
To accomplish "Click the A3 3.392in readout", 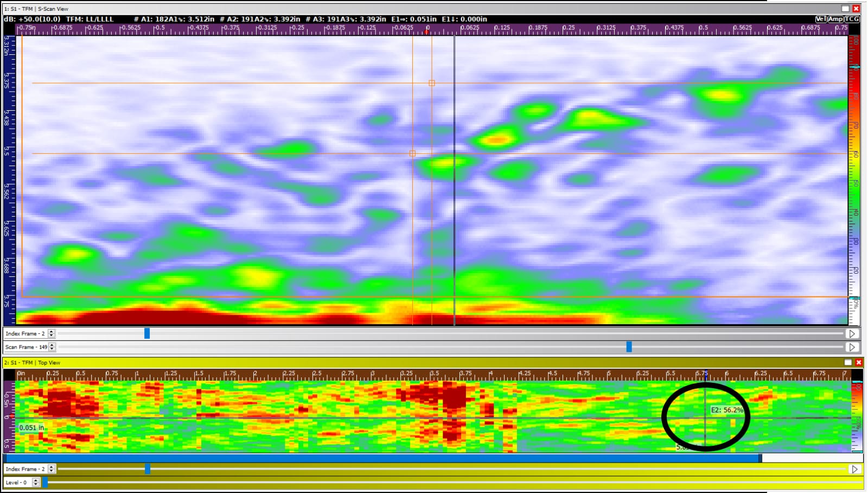I will (x=346, y=19).
